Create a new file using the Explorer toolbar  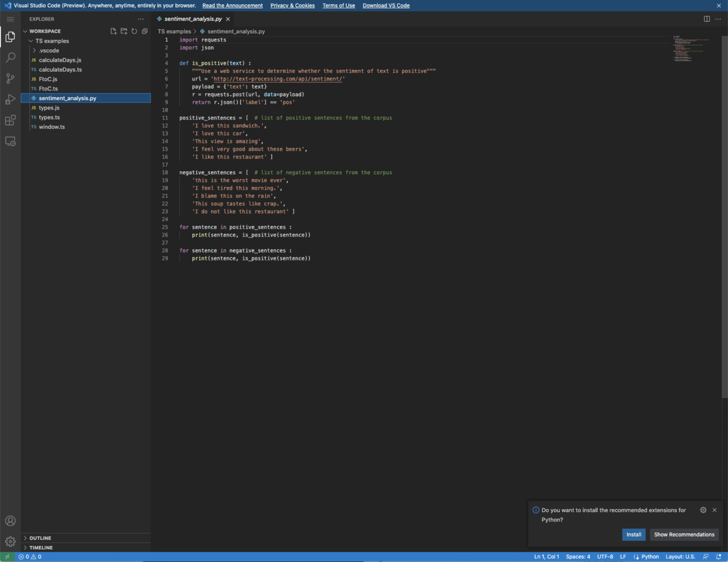tap(113, 31)
